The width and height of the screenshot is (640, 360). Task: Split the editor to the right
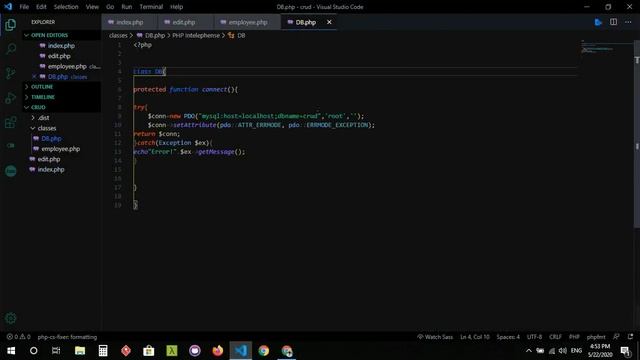[613, 22]
